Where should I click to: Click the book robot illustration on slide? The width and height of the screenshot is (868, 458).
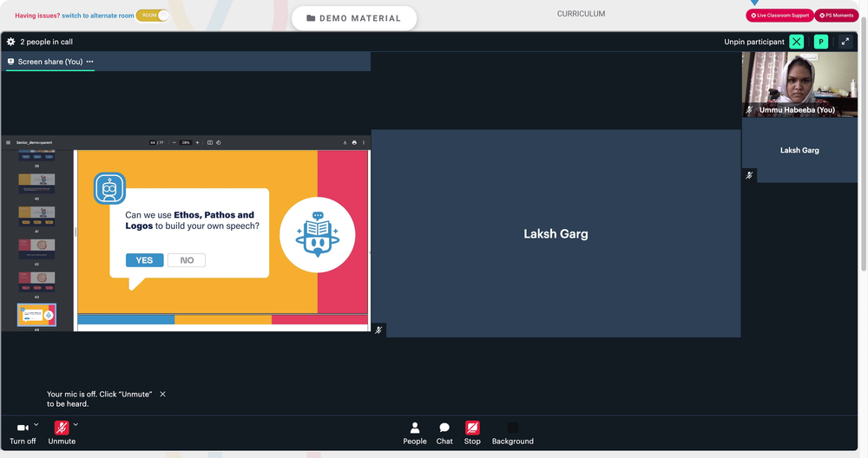[317, 234]
